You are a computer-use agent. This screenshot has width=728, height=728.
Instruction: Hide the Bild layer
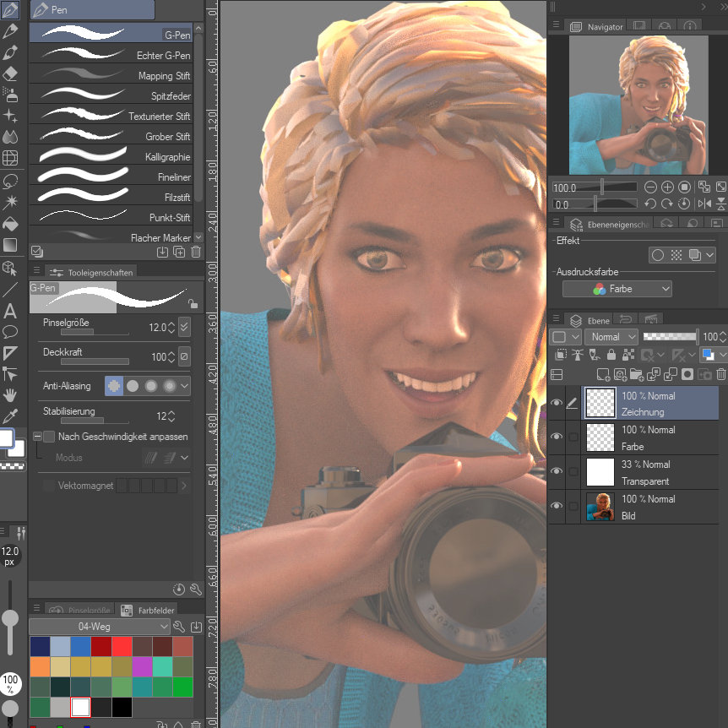point(556,506)
